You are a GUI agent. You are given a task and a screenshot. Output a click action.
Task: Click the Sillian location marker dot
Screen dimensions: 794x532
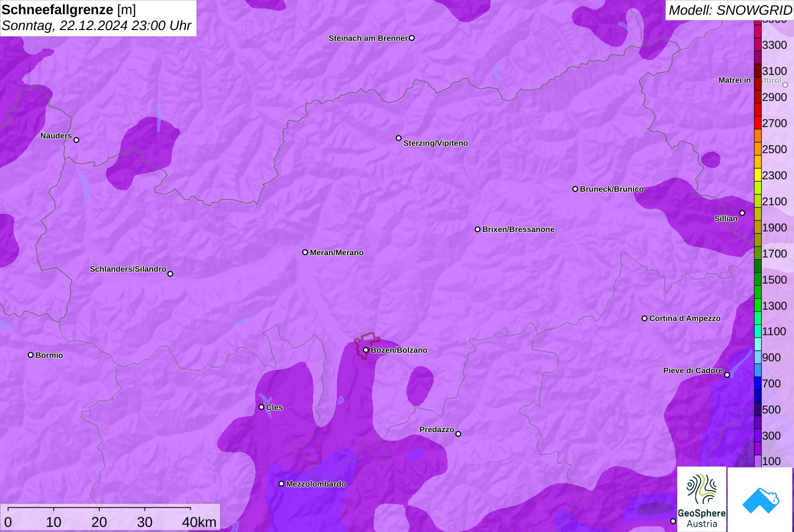[x=742, y=213]
